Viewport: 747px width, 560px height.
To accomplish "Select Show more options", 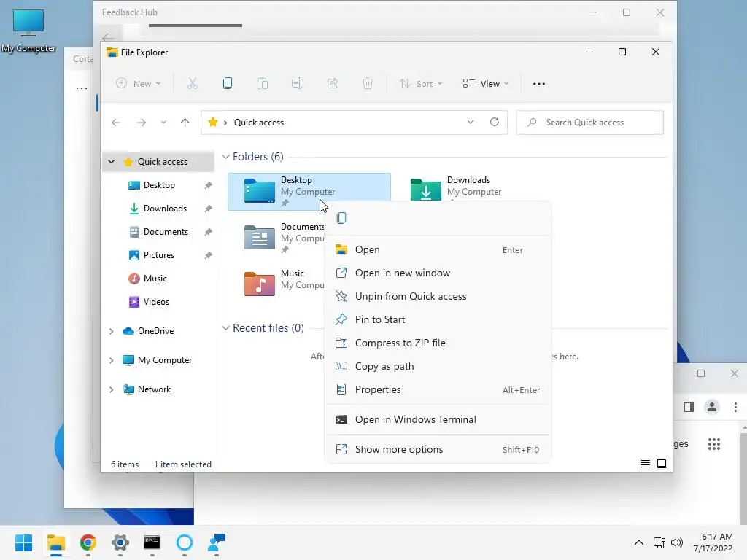I will 438,449.
